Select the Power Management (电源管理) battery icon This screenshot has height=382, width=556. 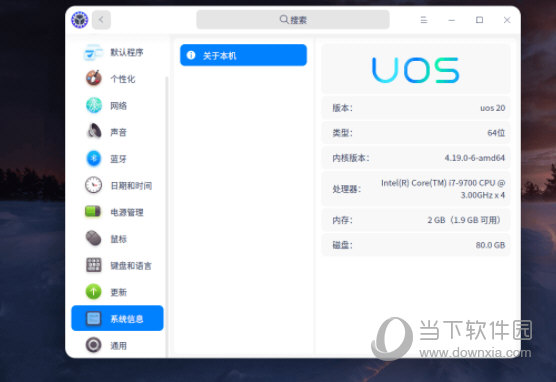(93, 212)
